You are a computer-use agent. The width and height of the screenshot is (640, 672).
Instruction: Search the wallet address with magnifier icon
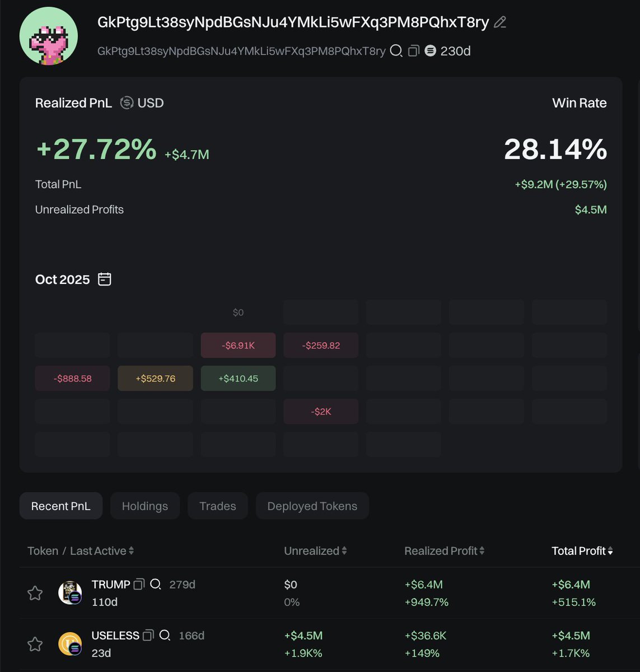coord(396,51)
